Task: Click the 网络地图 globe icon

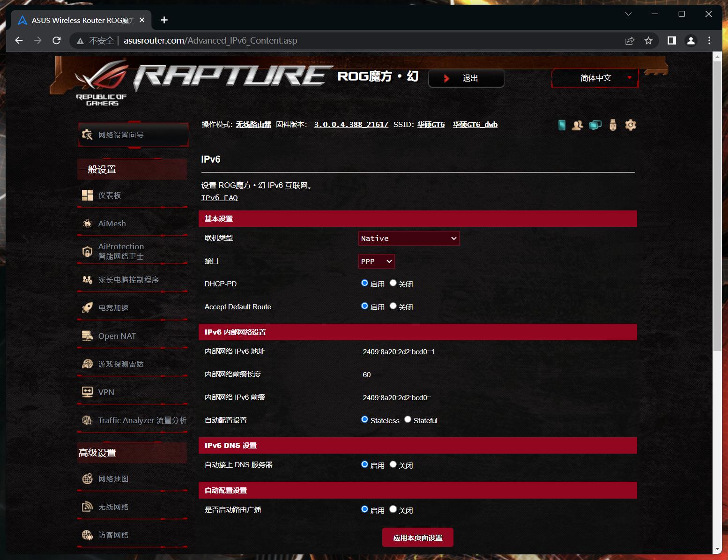Action: coord(87,479)
